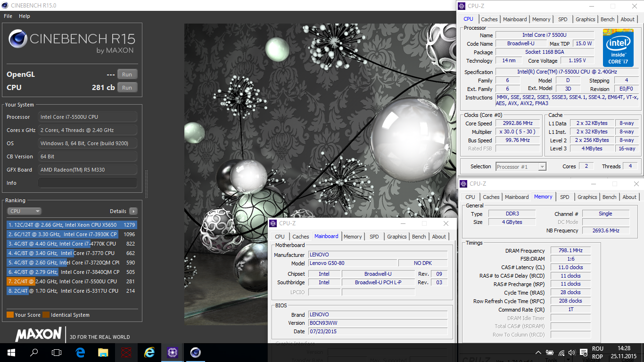Screen dimensions: 644x362
Task: Switch to SPD tab in CPU-Z Memory window
Action: tap(564, 197)
